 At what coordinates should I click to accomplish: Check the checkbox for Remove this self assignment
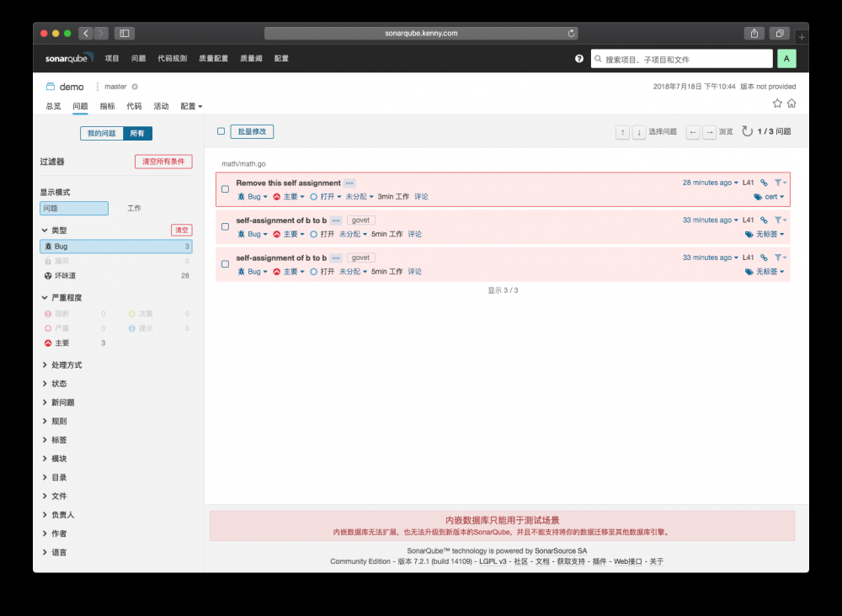(x=225, y=189)
